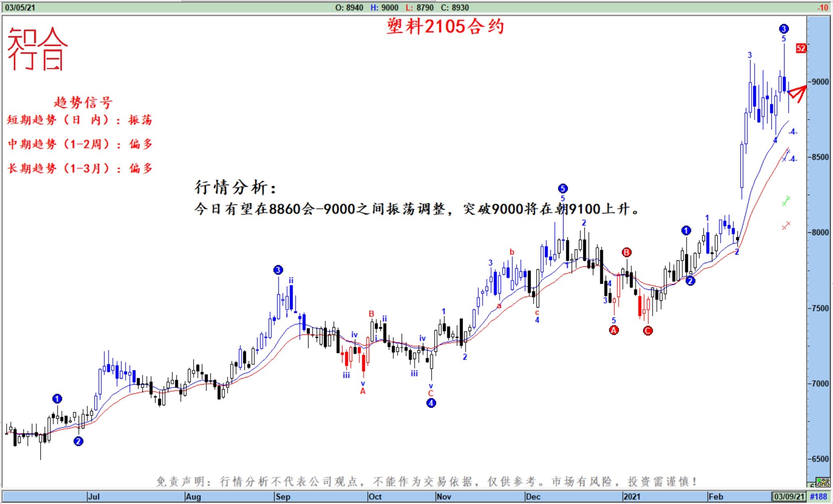833x504 pixels.
Task: Click the green x projection marker
Action: pyautogui.click(x=786, y=200)
